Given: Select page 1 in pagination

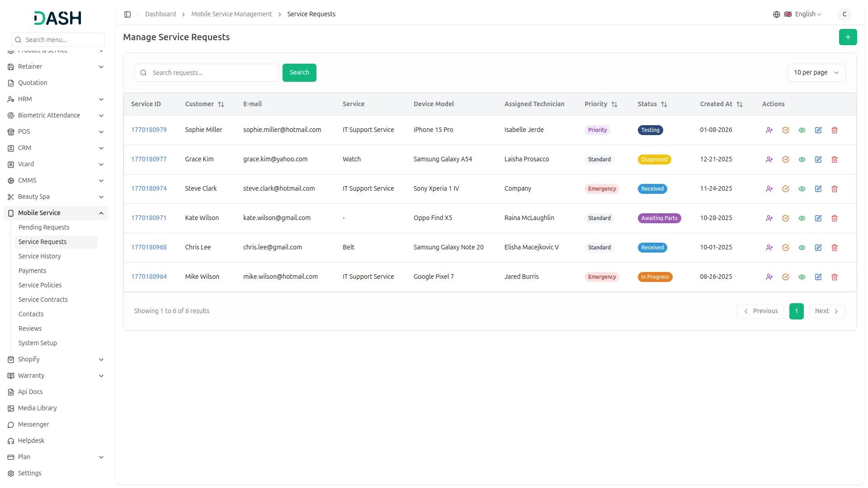Looking at the screenshot, I should coord(796,311).
